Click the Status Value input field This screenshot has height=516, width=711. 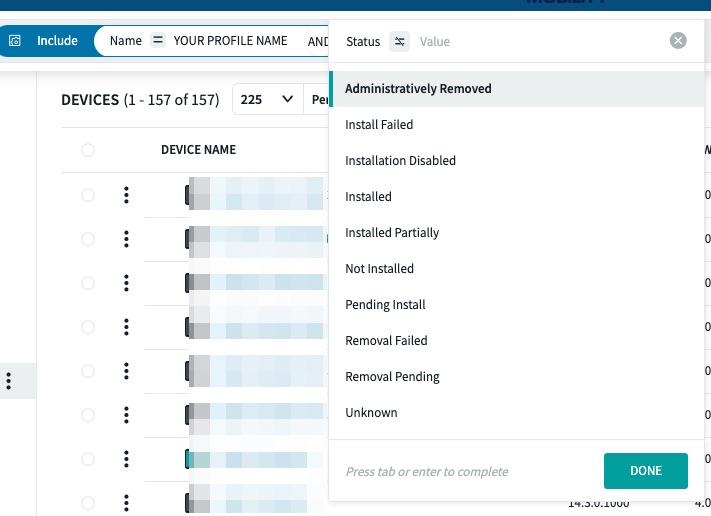click(x=540, y=41)
